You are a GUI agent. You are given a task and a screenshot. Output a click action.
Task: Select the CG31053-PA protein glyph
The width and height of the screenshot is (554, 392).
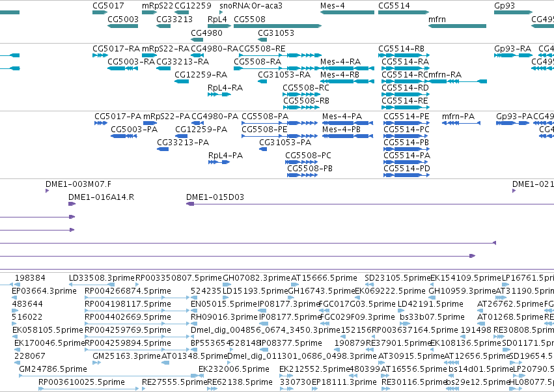[263, 149]
